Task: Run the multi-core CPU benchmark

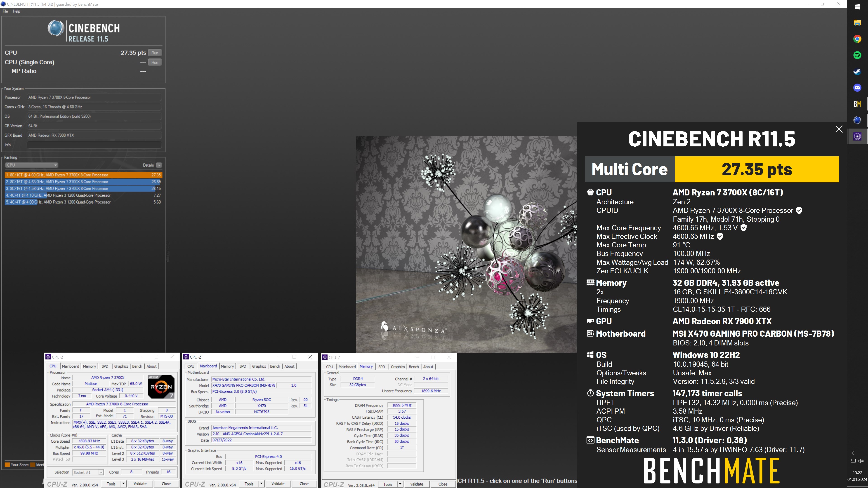Action: click(155, 53)
